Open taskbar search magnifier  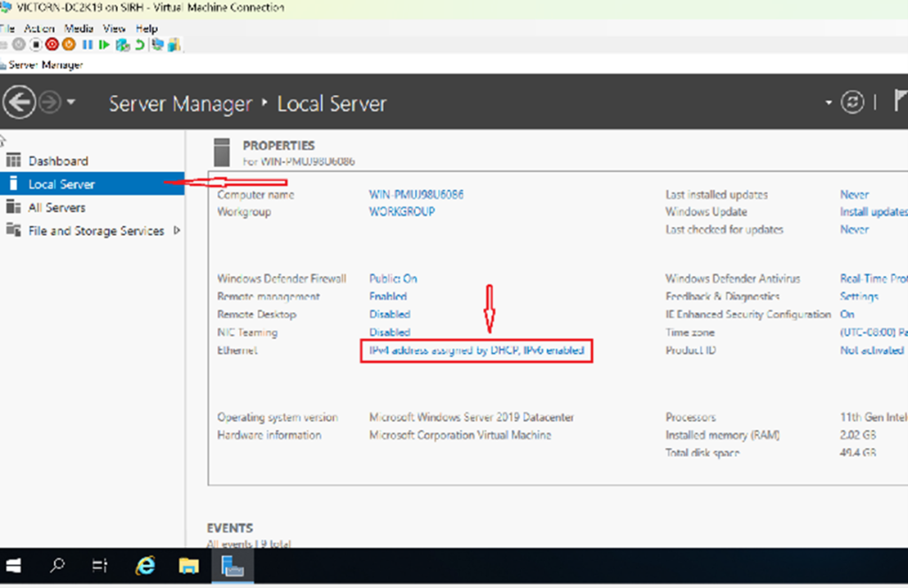[58, 565]
